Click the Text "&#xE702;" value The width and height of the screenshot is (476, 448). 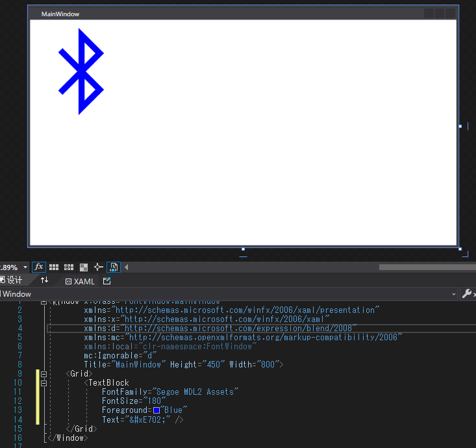(147, 420)
